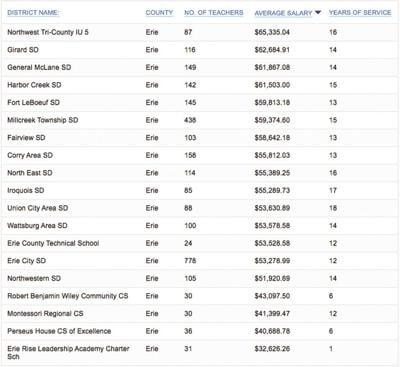Select the Fort LeBoeuf SD district name
Screen dimensions: 400x367
[x=33, y=103]
